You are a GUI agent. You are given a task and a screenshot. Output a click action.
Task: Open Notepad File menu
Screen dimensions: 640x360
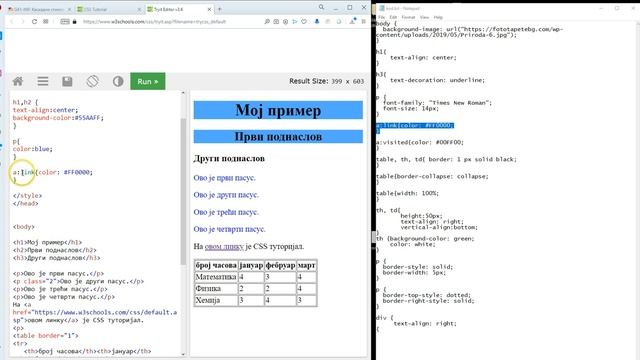click(381, 17)
